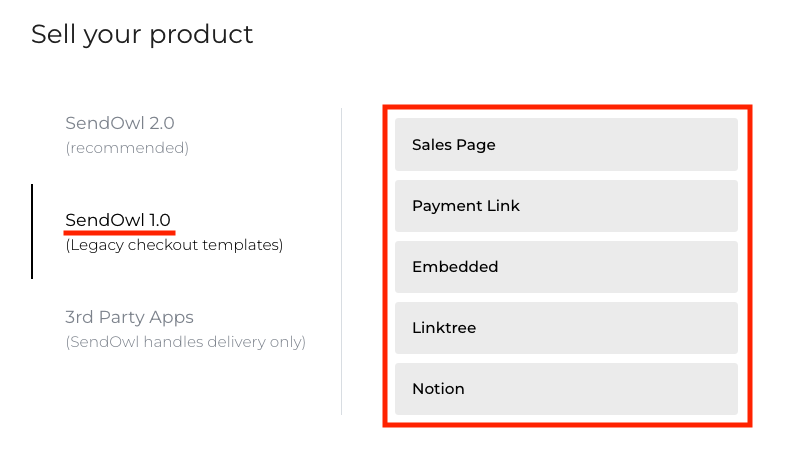Click the "Sell your product" heading
The image size is (788, 464).
(x=142, y=35)
